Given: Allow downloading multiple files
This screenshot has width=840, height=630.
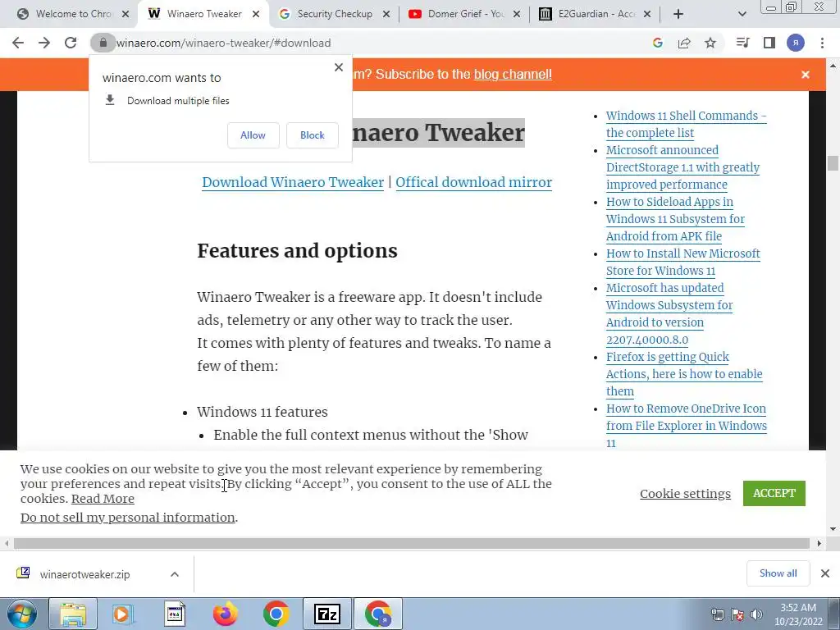Looking at the screenshot, I should pos(253,135).
